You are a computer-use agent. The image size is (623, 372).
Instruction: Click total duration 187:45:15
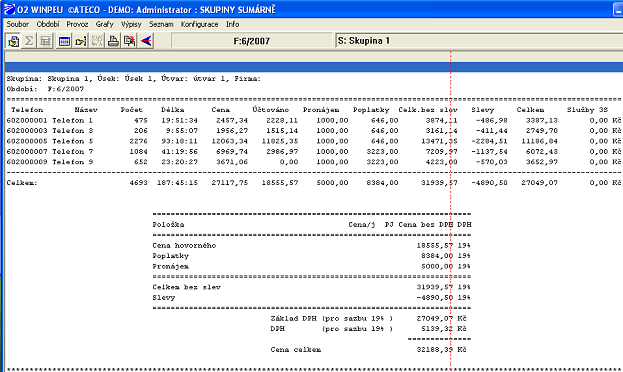(x=177, y=183)
